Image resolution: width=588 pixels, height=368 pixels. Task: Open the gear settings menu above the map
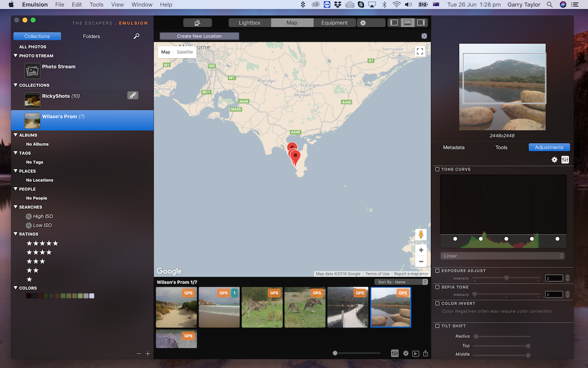click(x=424, y=35)
